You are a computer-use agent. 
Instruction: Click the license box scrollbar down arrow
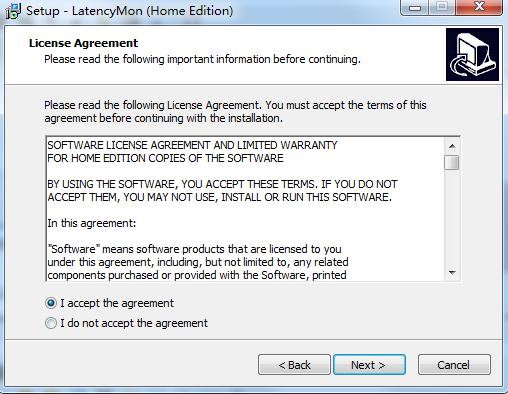tap(452, 273)
